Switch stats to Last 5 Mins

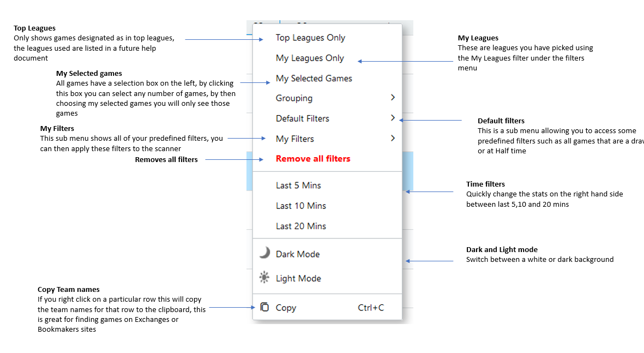tap(298, 186)
